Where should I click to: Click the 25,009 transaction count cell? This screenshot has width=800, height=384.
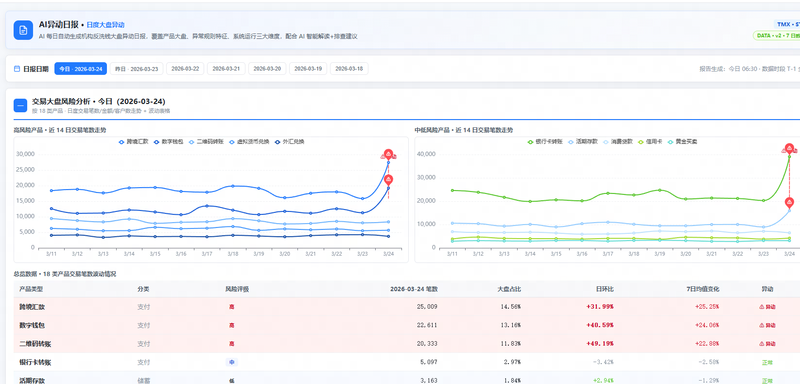point(427,307)
